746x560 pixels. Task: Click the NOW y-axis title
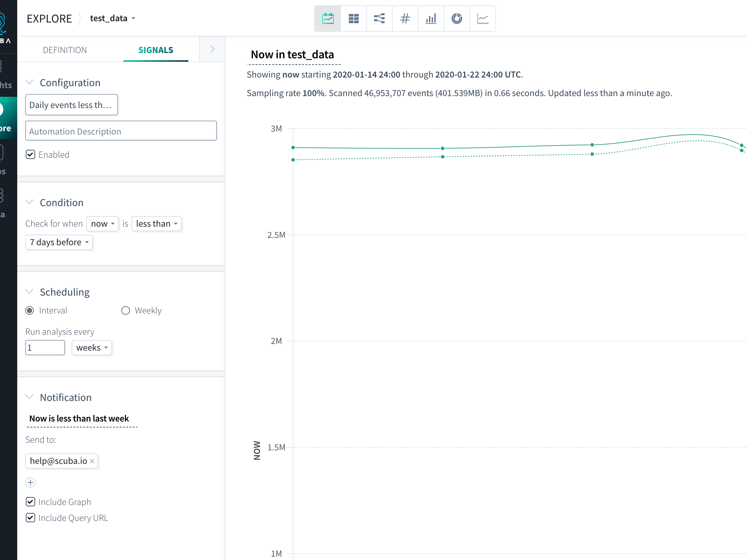257,450
